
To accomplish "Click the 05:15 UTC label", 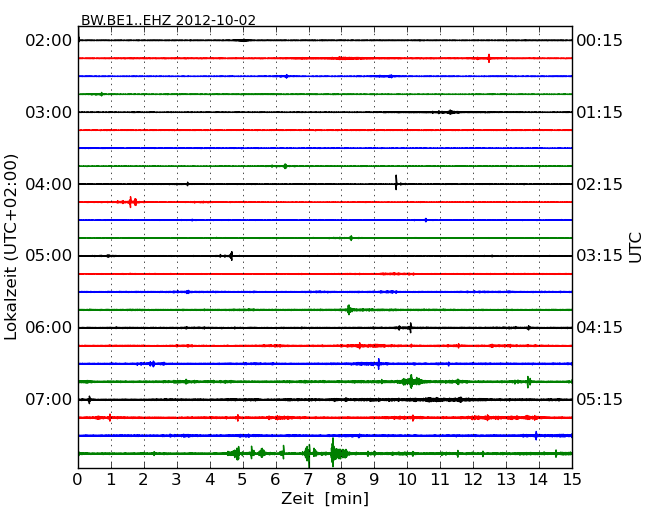I will click(x=599, y=399).
